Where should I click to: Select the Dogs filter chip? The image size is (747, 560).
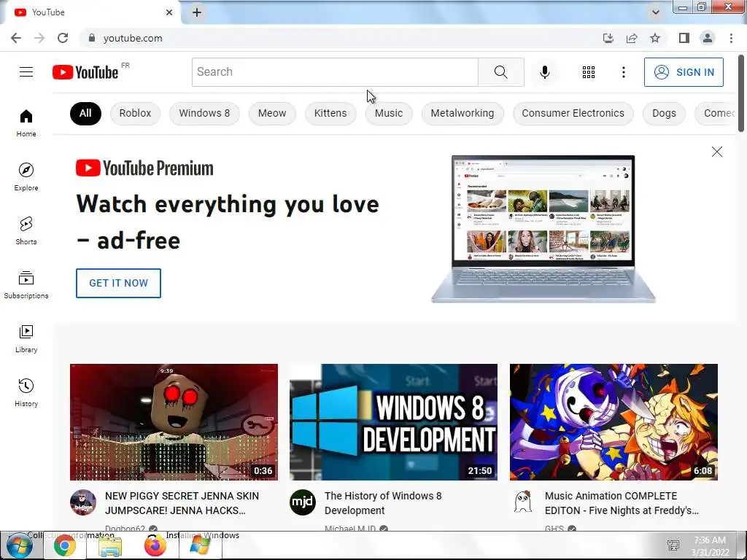[x=664, y=113]
